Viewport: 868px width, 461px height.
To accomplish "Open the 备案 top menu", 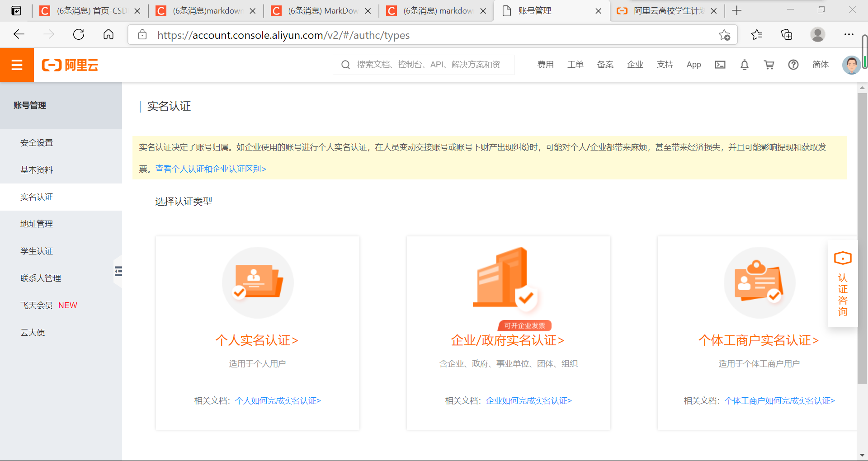I will [605, 65].
